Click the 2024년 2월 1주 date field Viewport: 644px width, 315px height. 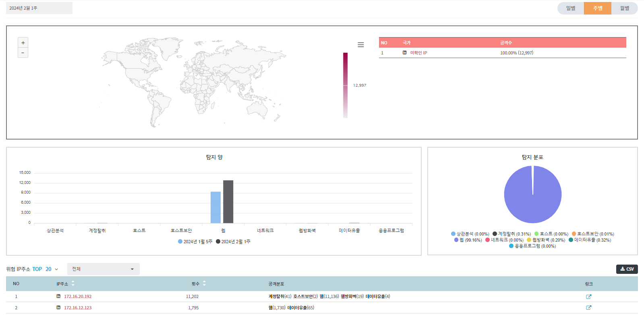tap(39, 8)
